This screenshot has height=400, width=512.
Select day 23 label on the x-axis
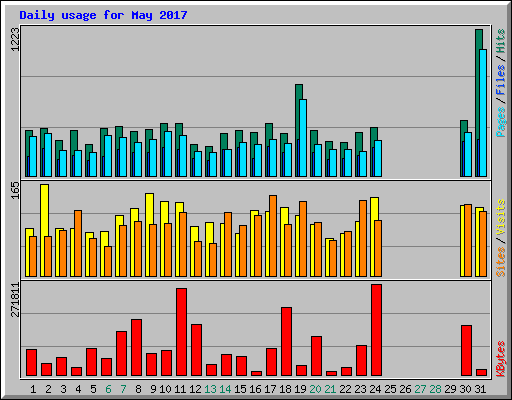point(360,389)
